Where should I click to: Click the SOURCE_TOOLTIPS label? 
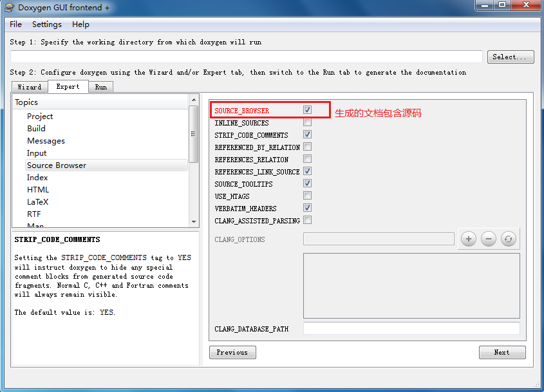click(x=243, y=184)
